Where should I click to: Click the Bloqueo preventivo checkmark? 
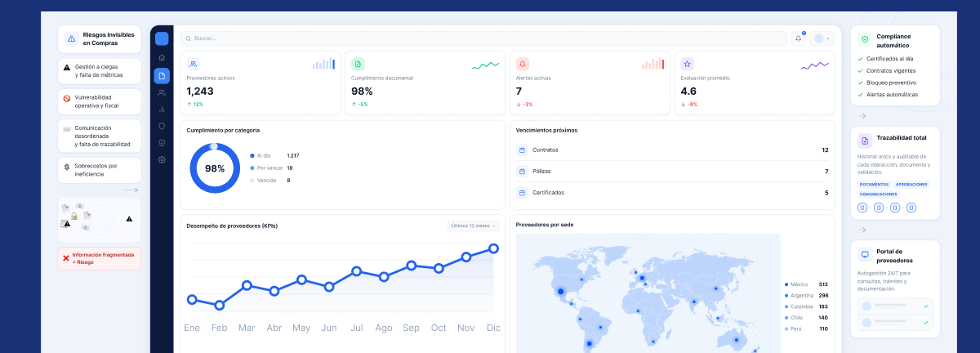[x=860, y=83]
